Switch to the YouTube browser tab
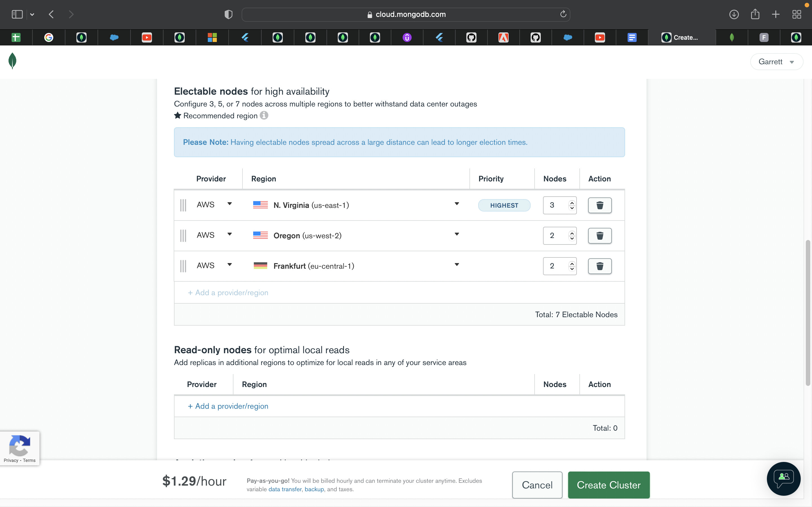Image resolution: width=812 pixels, height=507 pixels. click(x=147, y=37)
